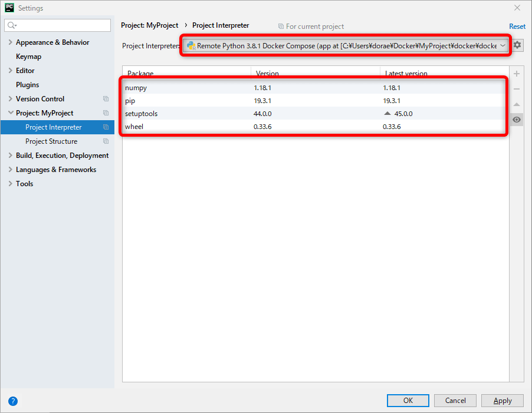This screenshot has width=532, height=413.
Task: Click the upgrade package arrow icon
Action: [x=517, y=104]
